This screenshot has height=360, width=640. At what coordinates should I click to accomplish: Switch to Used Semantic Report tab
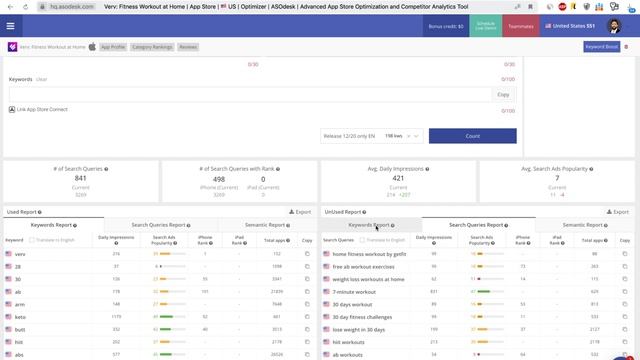267,225
